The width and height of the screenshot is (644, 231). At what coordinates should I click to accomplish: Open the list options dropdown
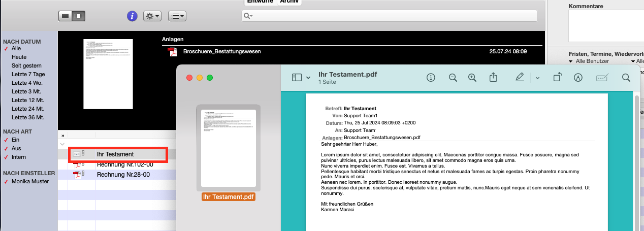pyautogui.click(x=177, y=16)
